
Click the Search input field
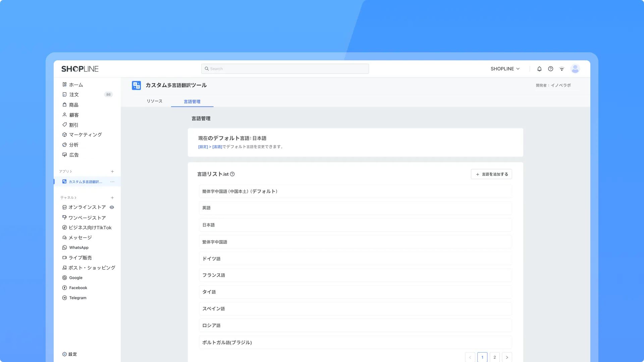285,69
